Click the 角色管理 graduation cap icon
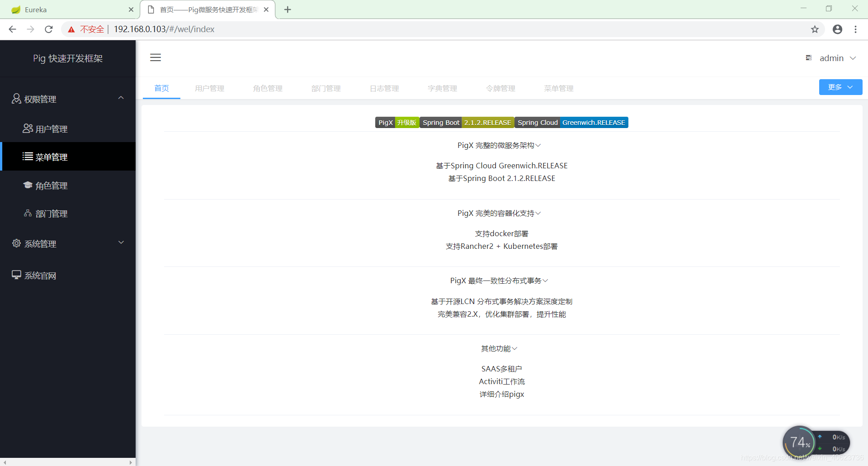This screenshot has height=466, width=868. coord(28,185)
